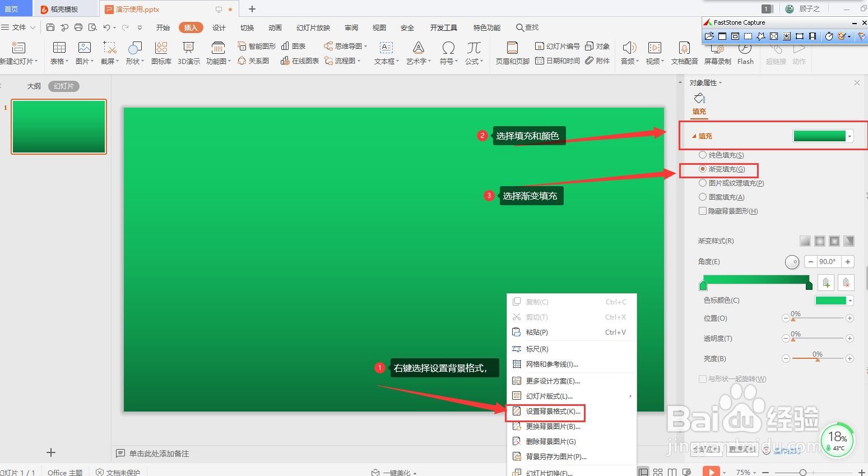This screenshot has width=868, height=476.
Task: Select 图案填充 pattern fill option
Action: (721, 197)
